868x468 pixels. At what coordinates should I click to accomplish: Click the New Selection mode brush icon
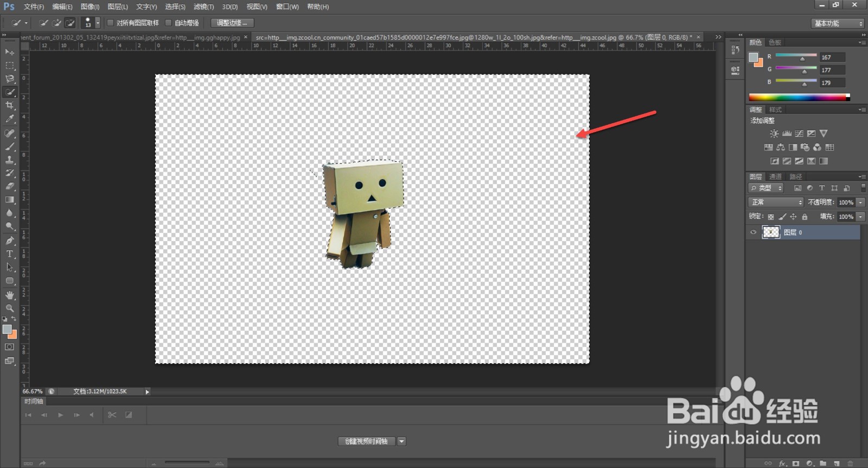(44, 23)
